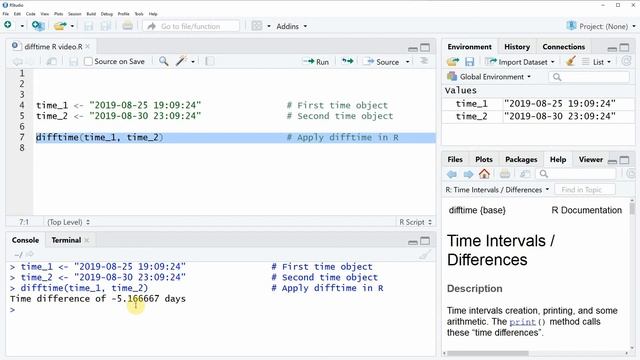Click the Run button
The height and width of the screenshot is (360, 640).
(316, 62)
